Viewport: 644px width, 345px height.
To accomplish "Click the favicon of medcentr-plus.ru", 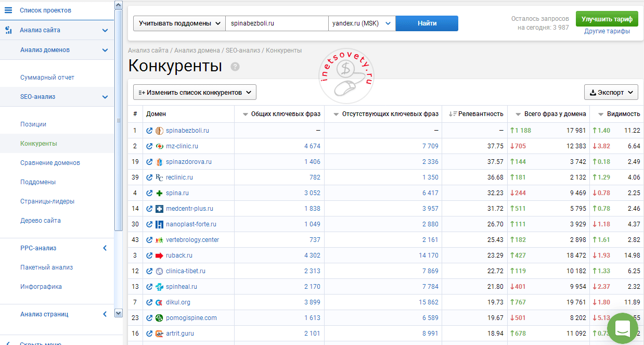I will 159,209.
